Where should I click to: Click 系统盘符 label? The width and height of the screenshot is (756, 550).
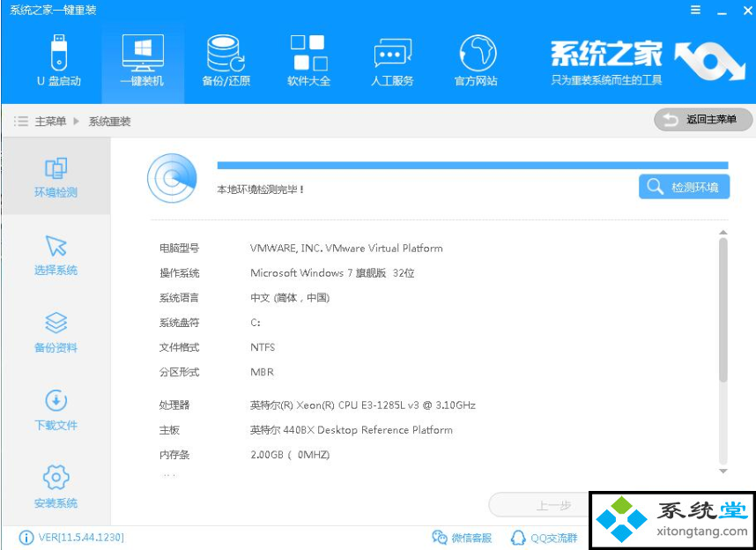point(179,323)
